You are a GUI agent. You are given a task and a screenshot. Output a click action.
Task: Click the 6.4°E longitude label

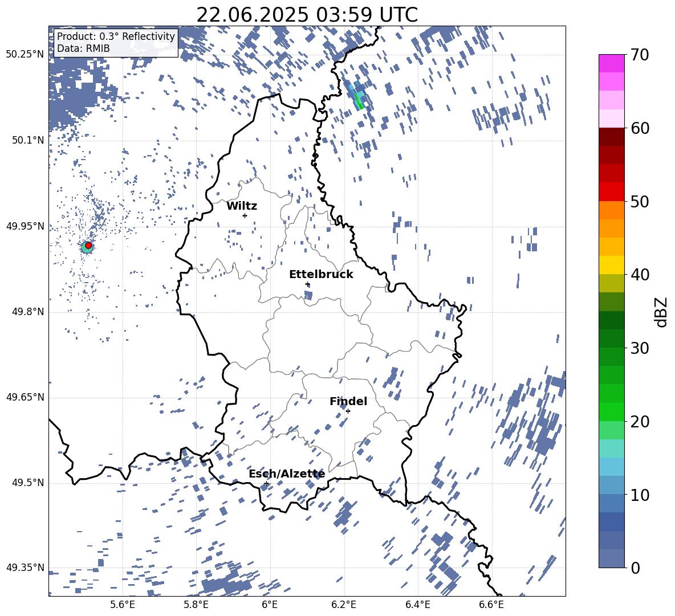[x=418, y=605]
